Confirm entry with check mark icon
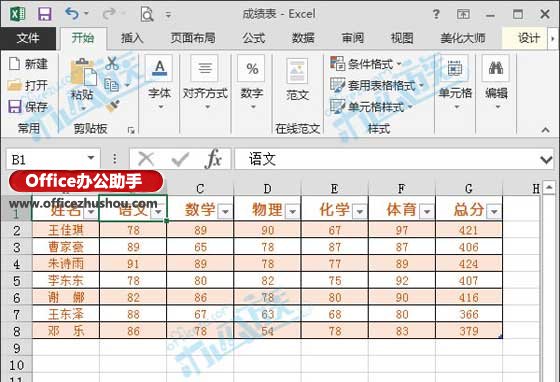 click(x=180, y=159)
